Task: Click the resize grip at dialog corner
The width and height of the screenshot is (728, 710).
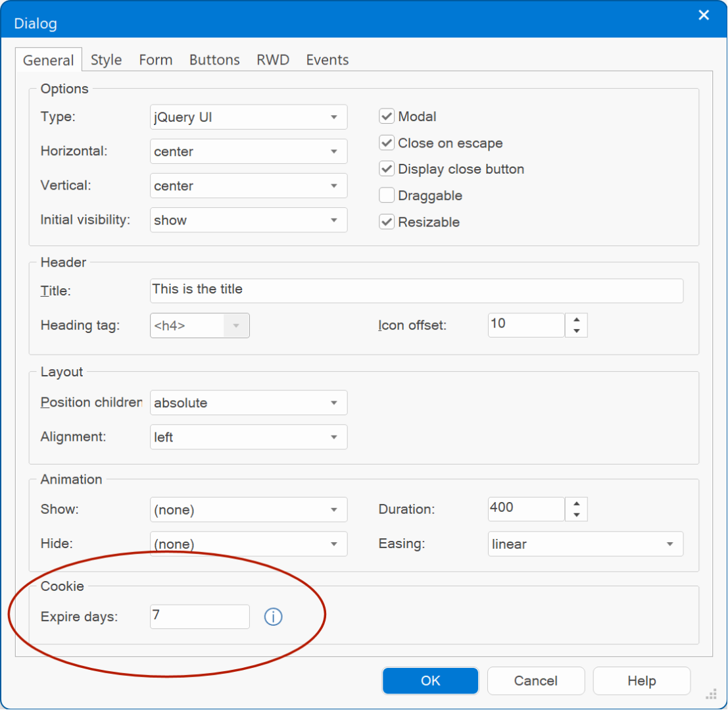Action: pos(712,694)
